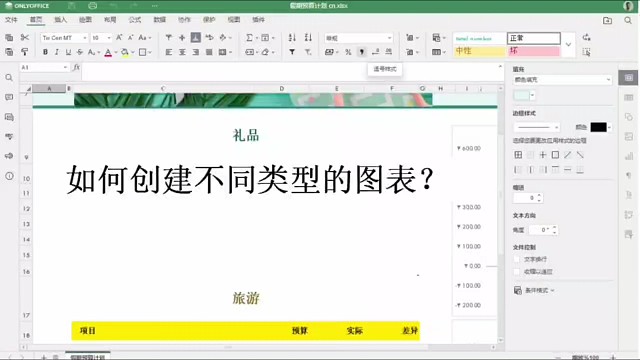The width and height of the screenshot is (640, 360).
Task: Click the A1 cell name box
Action: coord(44,67)
